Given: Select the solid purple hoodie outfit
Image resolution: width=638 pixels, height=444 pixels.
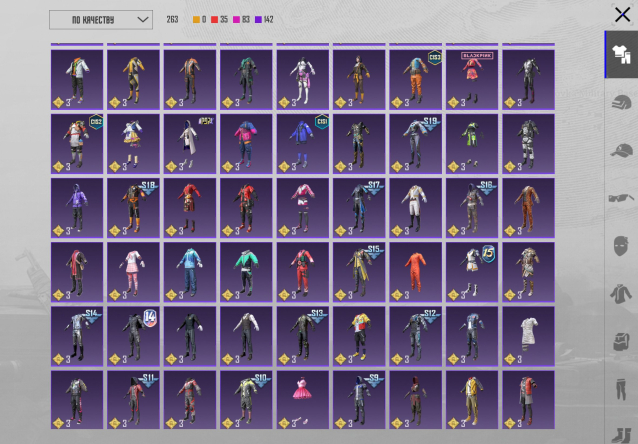Looking at the screenshot, I should [77, 208].
